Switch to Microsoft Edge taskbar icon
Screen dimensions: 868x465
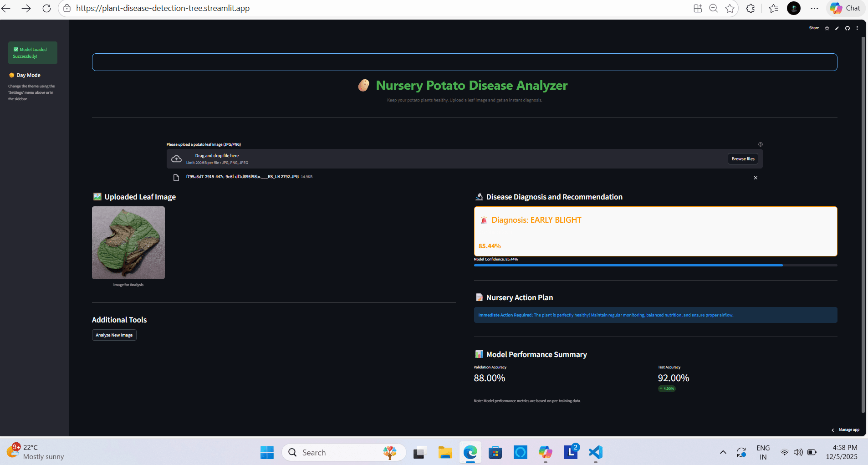pyautogui.click(x=470, y=452)
